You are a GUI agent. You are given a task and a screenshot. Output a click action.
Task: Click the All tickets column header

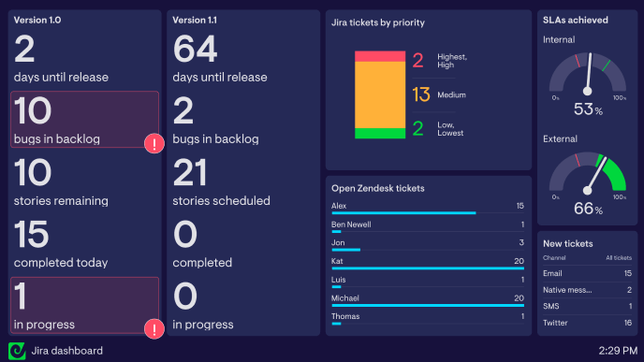tap(619, 258)
